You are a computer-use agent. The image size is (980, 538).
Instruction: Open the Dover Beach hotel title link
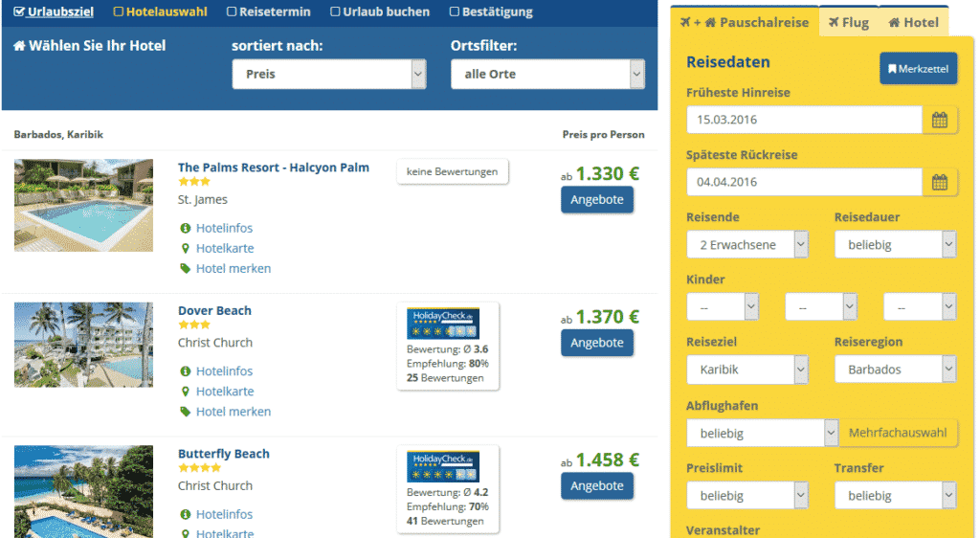214,310
